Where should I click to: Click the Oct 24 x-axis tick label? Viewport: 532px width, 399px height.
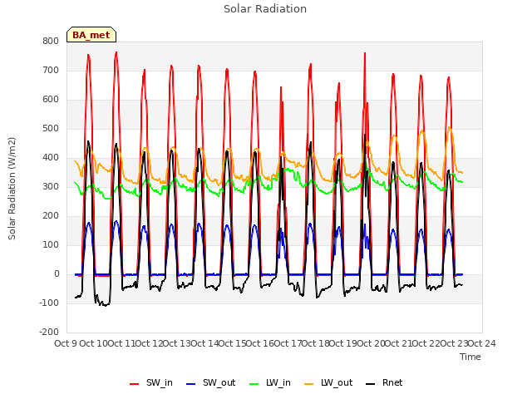point(482,343)
